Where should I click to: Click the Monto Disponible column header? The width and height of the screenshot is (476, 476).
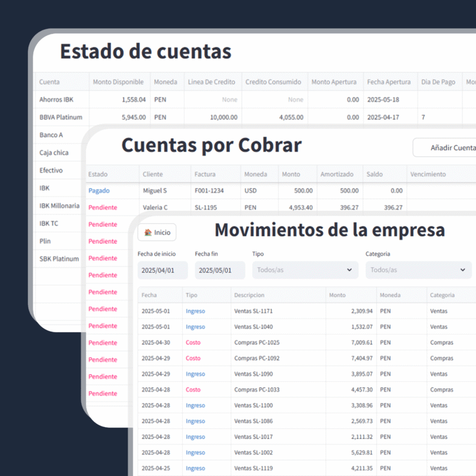(x=118, y=82)
